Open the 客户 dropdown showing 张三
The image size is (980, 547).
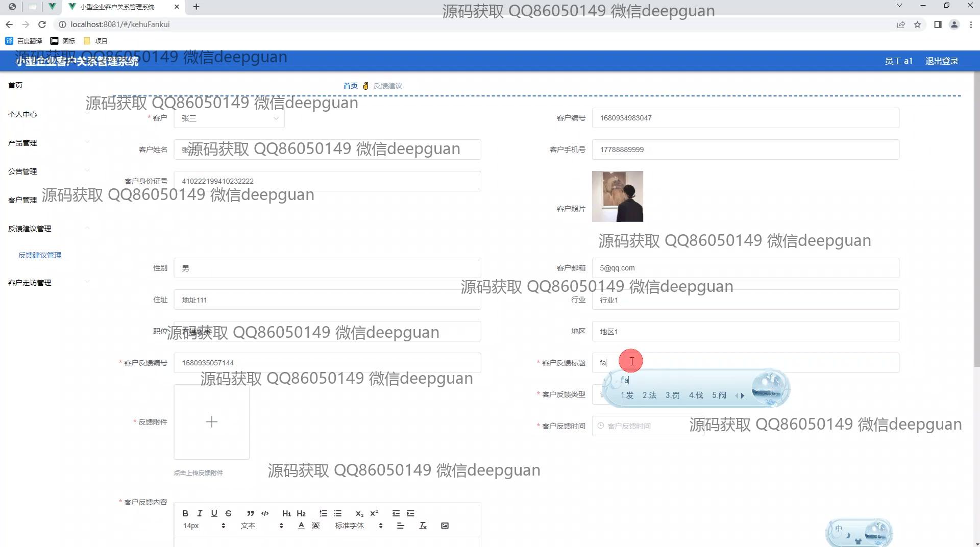pyautogui.click(x=229, y=118)
